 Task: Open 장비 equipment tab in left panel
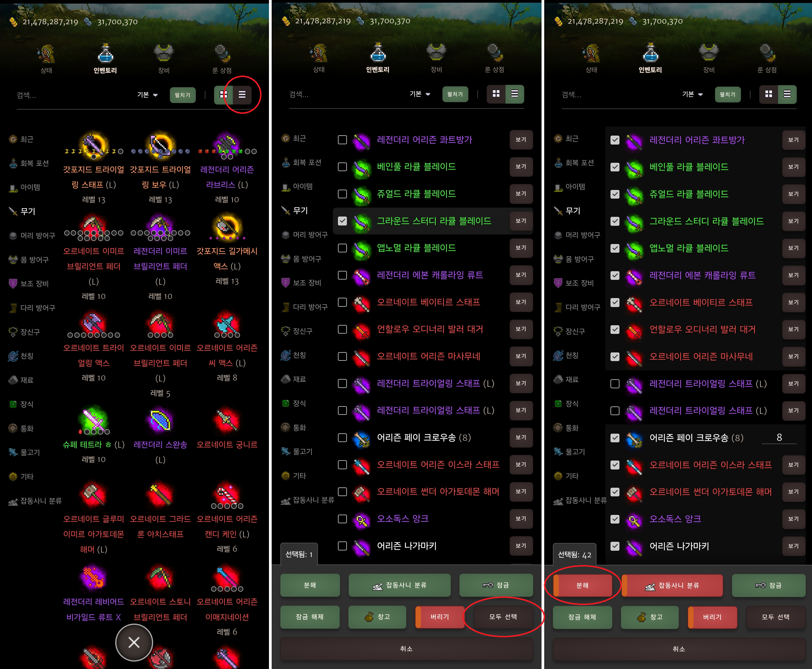(164, 59)
